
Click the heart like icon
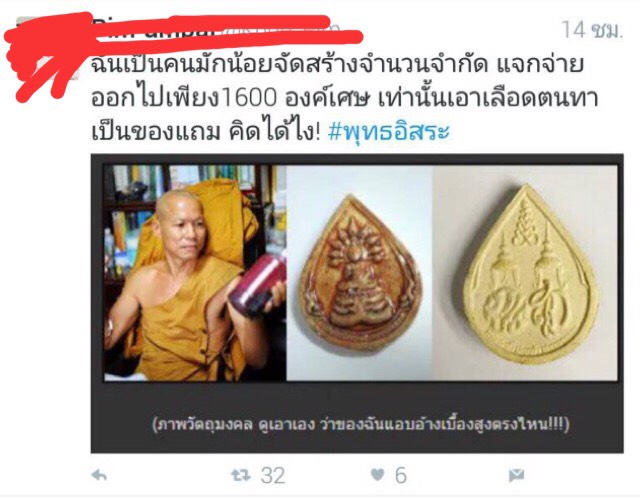378,475
